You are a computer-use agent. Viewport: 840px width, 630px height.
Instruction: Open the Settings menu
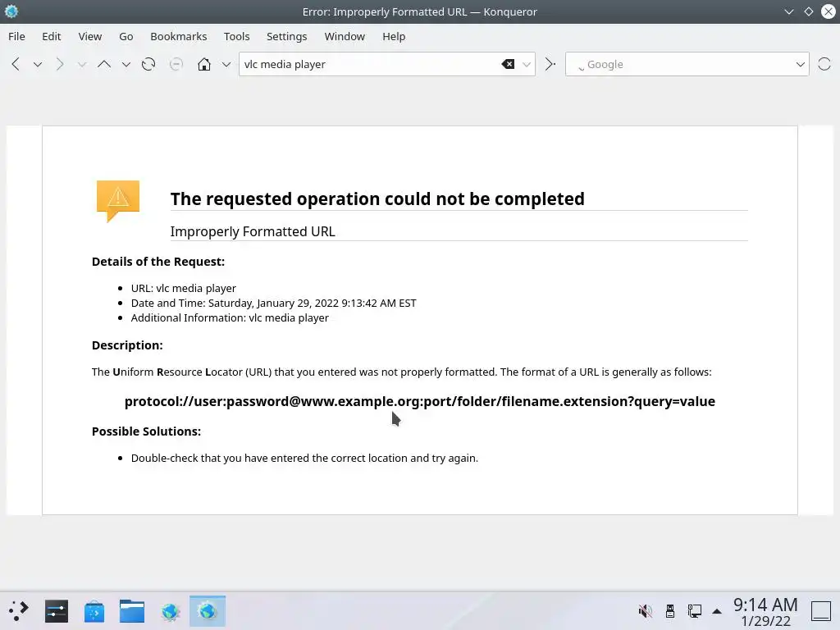(286, 36)
